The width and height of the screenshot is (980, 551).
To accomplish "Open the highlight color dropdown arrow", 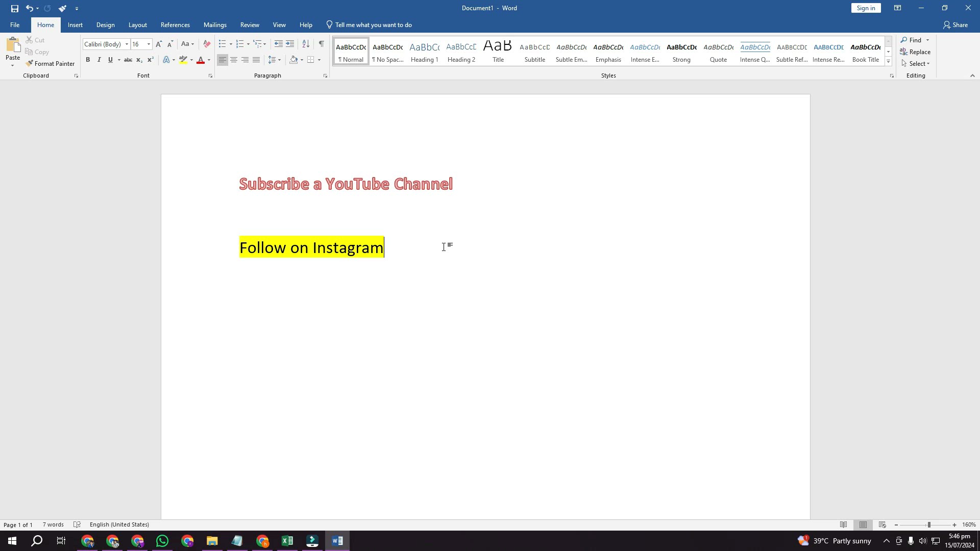I will point(191,60).
